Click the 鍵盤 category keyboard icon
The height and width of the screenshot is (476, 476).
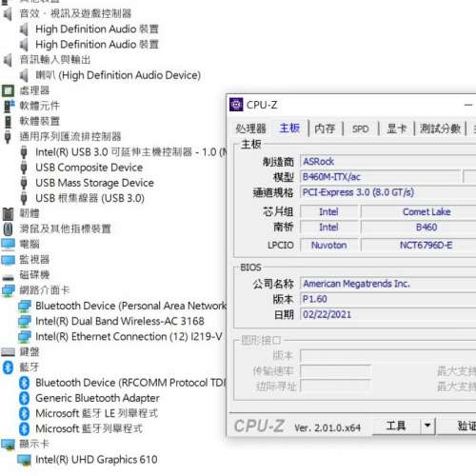tap(8, 352)
